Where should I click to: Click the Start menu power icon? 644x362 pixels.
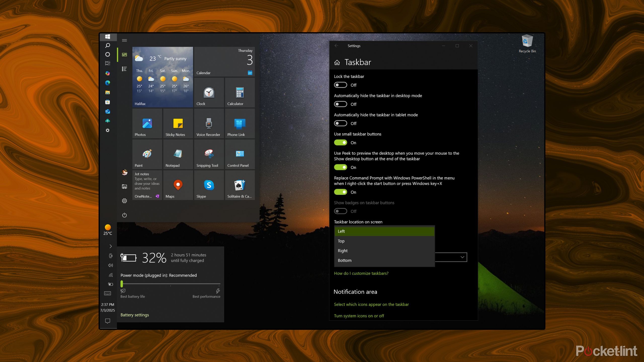coord(124,215)
